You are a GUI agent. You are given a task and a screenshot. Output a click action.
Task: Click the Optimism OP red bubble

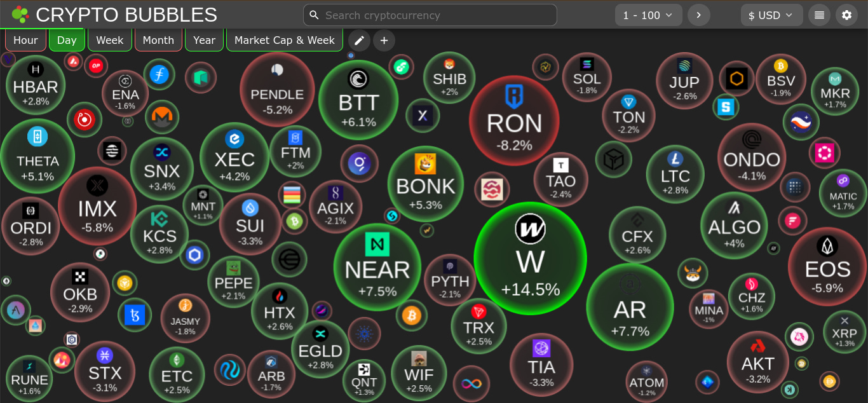coord(96,65)
